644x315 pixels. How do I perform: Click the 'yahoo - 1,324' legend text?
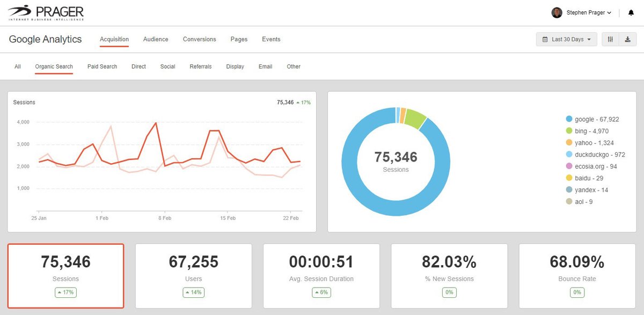(x=594, y=143)
